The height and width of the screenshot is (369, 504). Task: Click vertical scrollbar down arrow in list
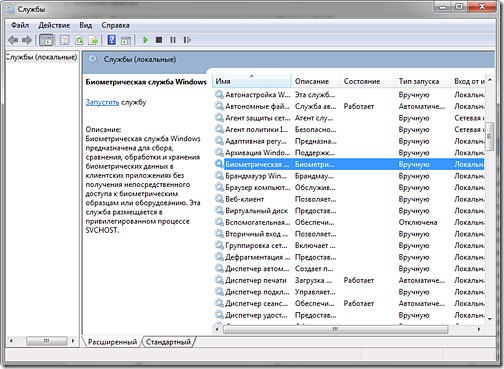pos(490,319)
